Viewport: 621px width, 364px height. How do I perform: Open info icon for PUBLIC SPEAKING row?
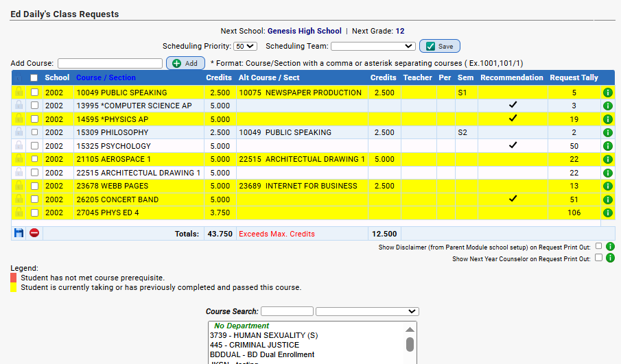[607, 93]
